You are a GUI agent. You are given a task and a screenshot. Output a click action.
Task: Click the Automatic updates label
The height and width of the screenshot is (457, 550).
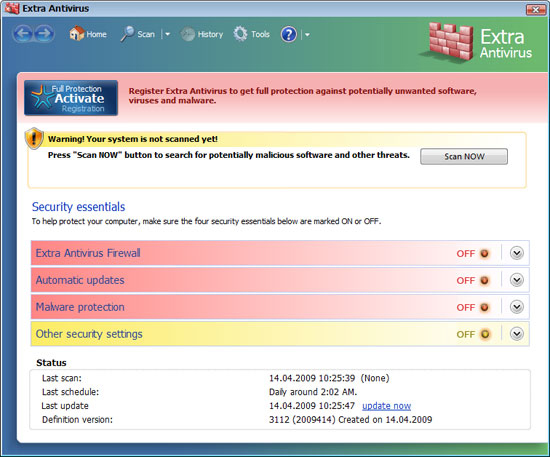coord(80,280)
